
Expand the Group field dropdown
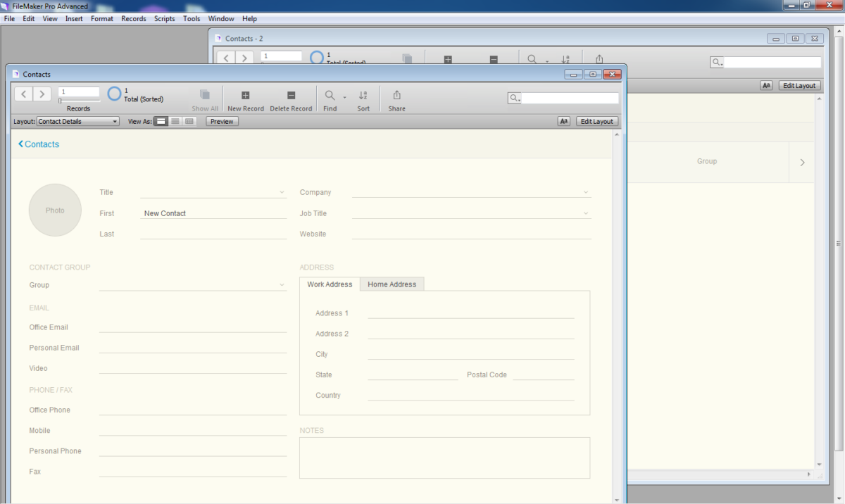[281, 284]
